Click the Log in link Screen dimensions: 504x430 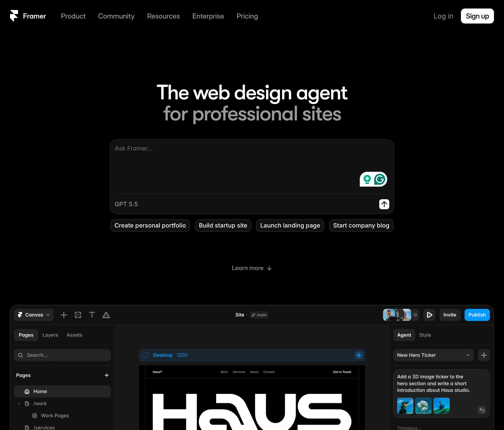coord(443,16)
